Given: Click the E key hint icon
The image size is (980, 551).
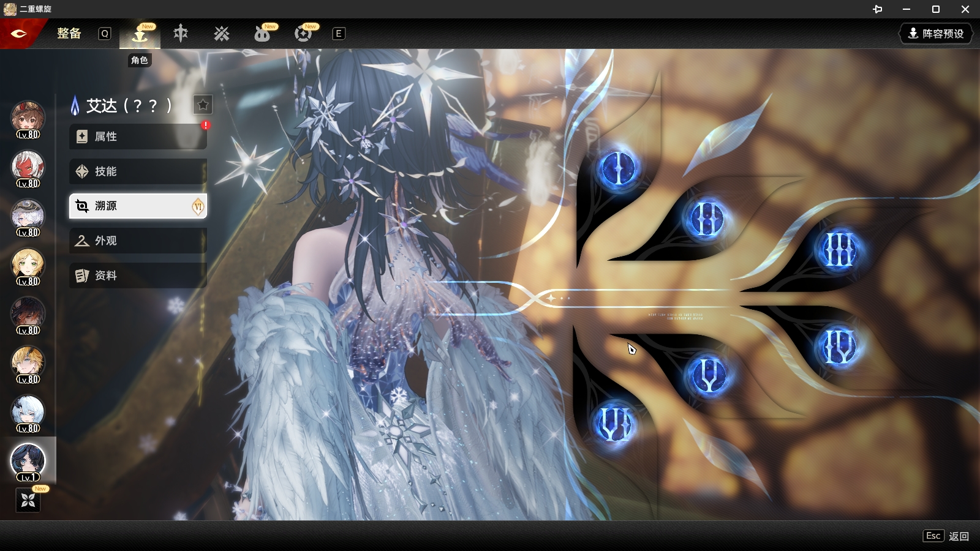Looking at the screenshot, I should tap(338, 34).
